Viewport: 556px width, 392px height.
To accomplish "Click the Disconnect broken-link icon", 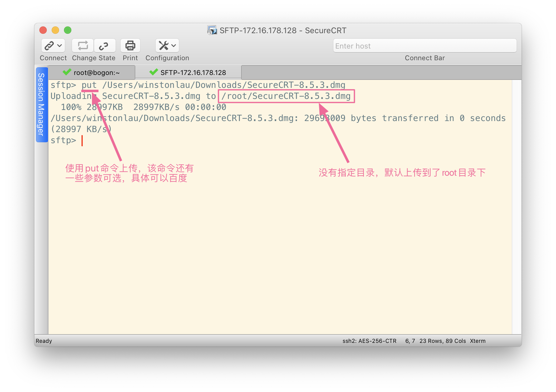I will [x=104, y=46].
